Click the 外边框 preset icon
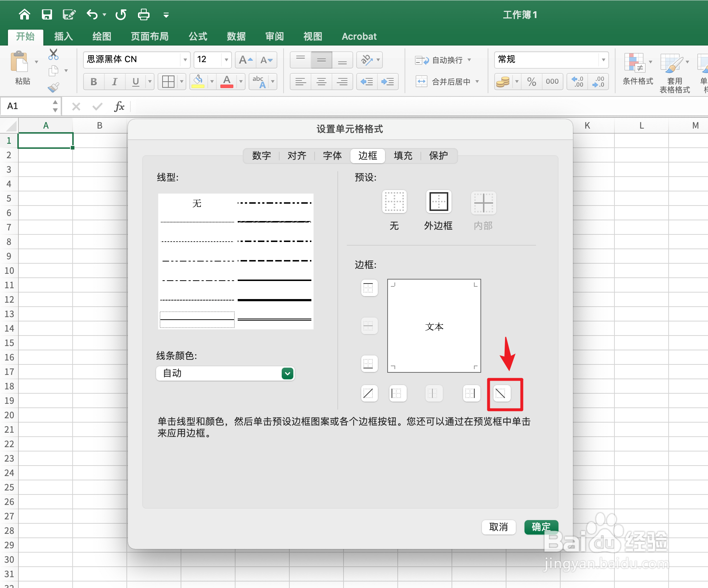Screen dimensions: 708x588 click(x=438, y=202)
